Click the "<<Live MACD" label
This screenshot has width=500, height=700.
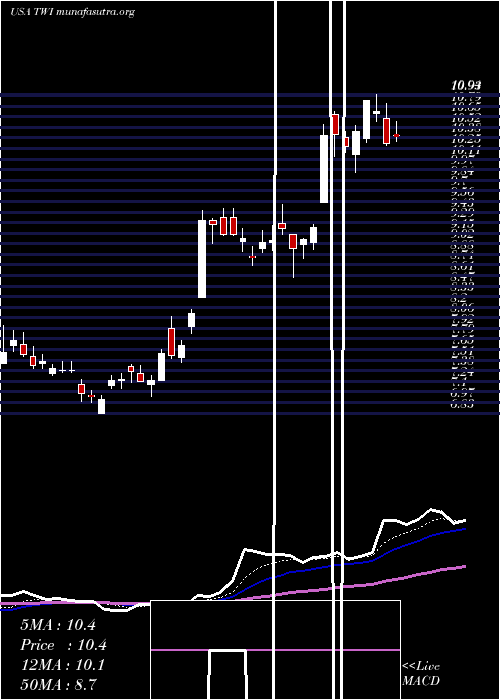pos(421,673)
